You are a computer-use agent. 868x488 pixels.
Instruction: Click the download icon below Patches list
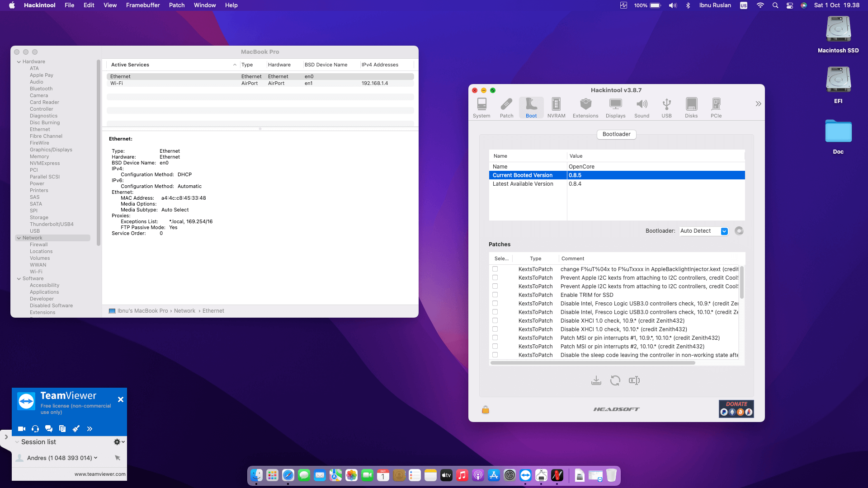coord(596,380)
